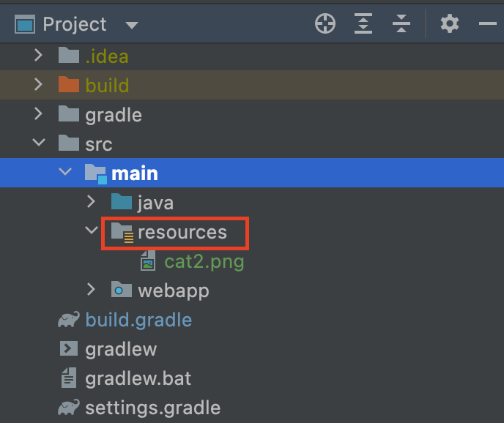
Task: Open the Project panel settings gear
Action: [450, 24]
